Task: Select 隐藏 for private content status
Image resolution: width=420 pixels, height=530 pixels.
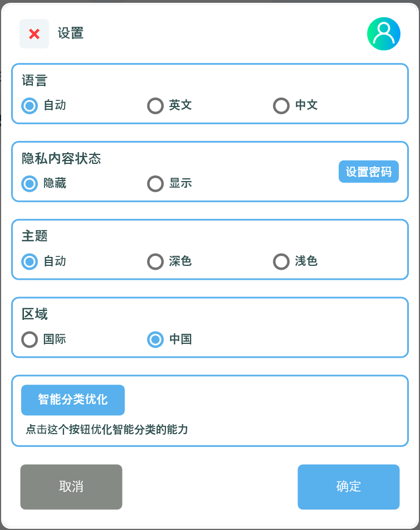Action: pyautogui.click(x=30, y=183)
